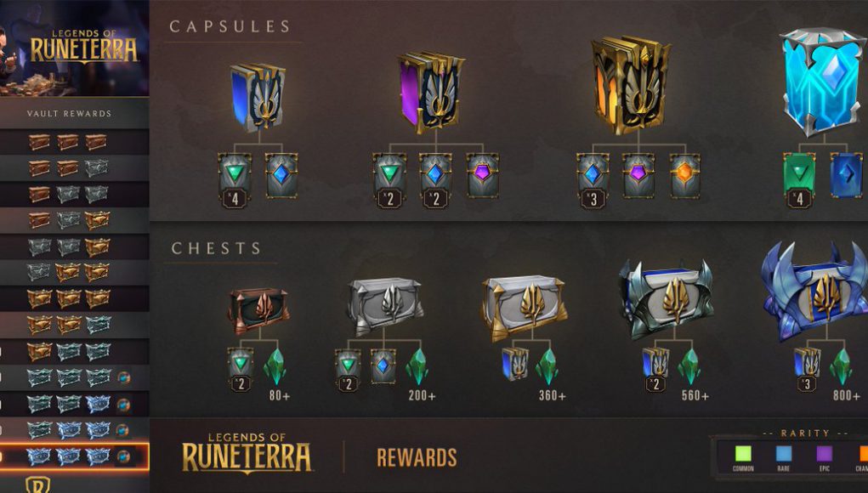The image size is (868, 493).
Task: Select the green Common rarity swatch
Action: click(743, 454)
